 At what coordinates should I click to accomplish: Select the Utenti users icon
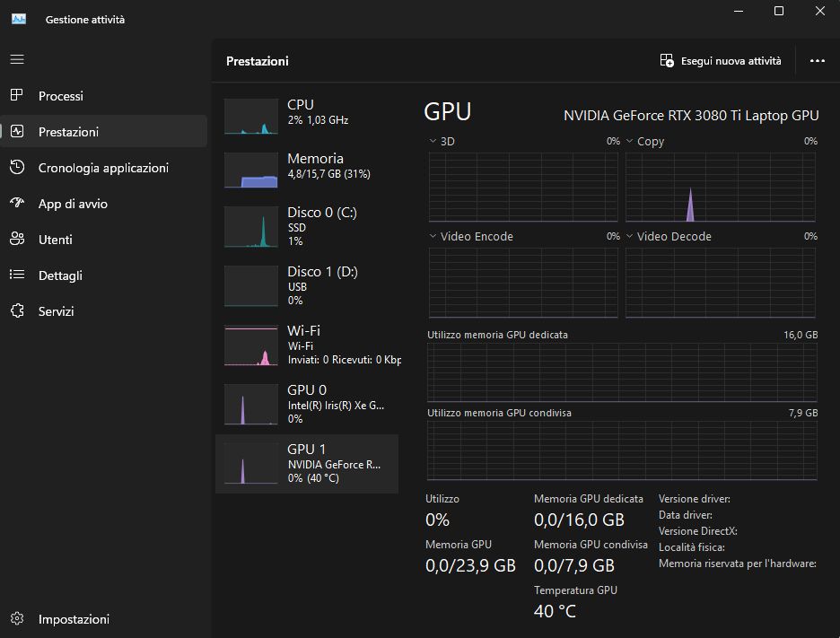pos(17,240)
